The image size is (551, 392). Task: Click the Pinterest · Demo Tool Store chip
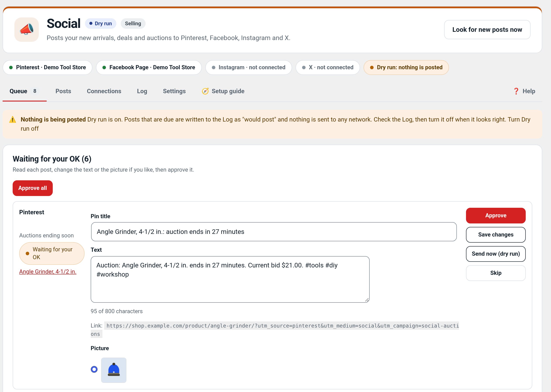point(47,67)
